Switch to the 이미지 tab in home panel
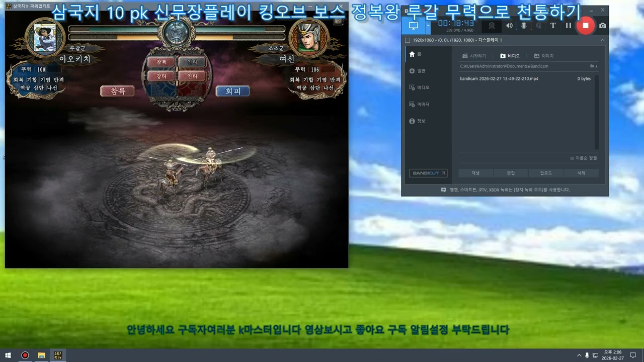Image resolution: width=644 pixels, height=362 pixels. [x=544, y=56]
